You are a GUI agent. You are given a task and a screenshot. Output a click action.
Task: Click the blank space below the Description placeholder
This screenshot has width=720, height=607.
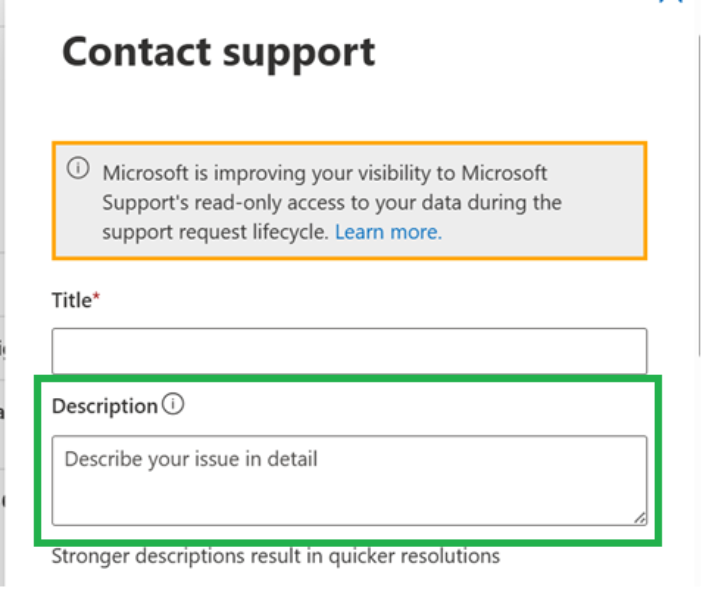[349, 500]
